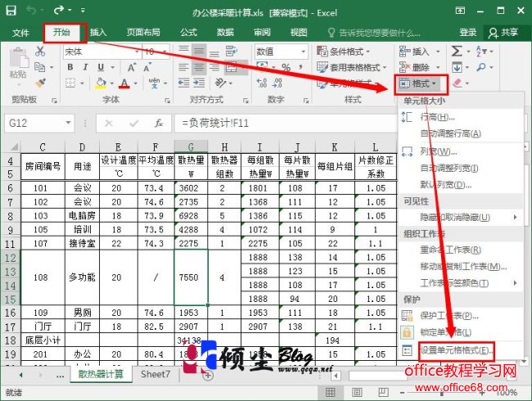Open the 删除 cells dropdown
532x401 pixels.
419,67
